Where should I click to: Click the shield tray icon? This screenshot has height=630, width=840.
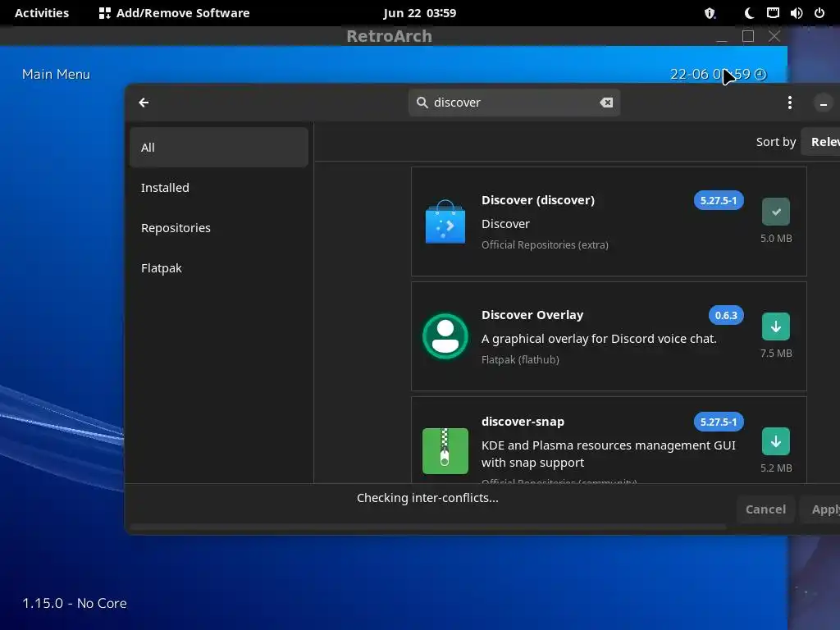pos(710,13)
